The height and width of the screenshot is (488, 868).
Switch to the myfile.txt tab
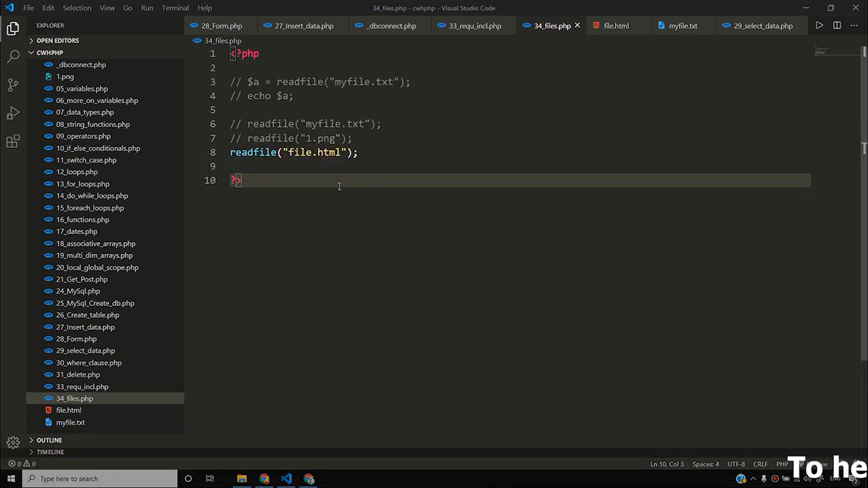click(683, 26)
